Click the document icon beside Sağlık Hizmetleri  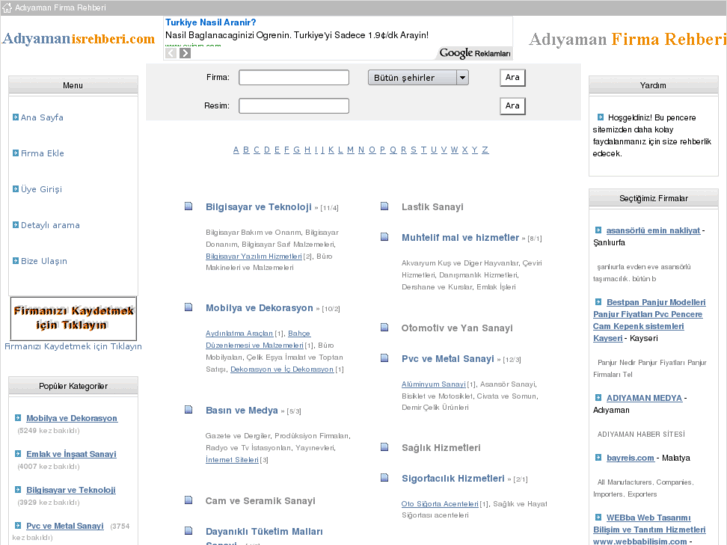[x=384, y=447]
